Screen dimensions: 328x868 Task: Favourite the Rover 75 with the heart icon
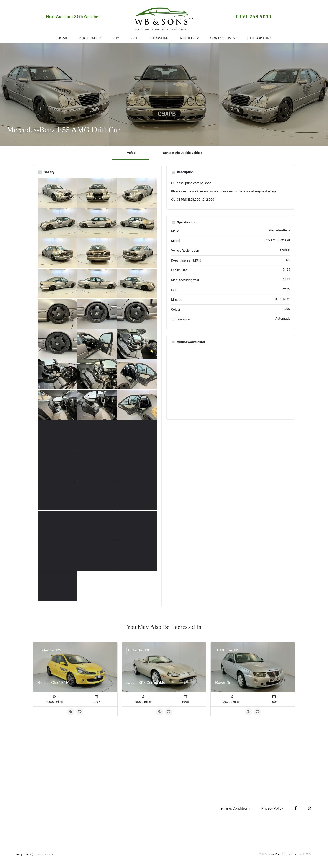pyautogui.click(x=257, y=712)
